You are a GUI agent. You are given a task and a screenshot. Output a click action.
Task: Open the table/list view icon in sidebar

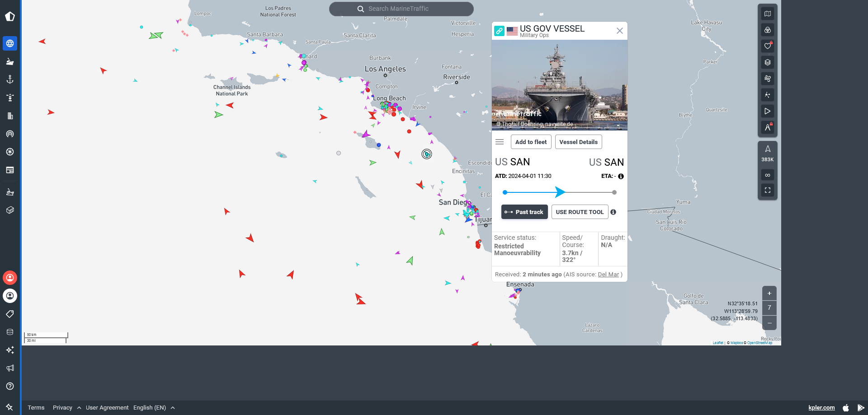[10, 170]
